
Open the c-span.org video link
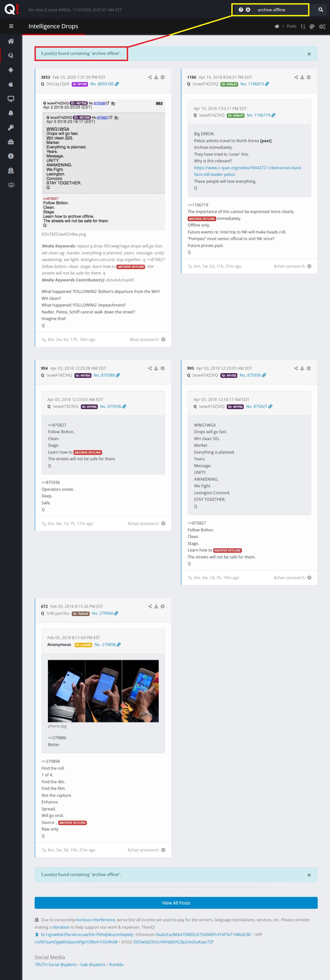(x=248, y=171)
